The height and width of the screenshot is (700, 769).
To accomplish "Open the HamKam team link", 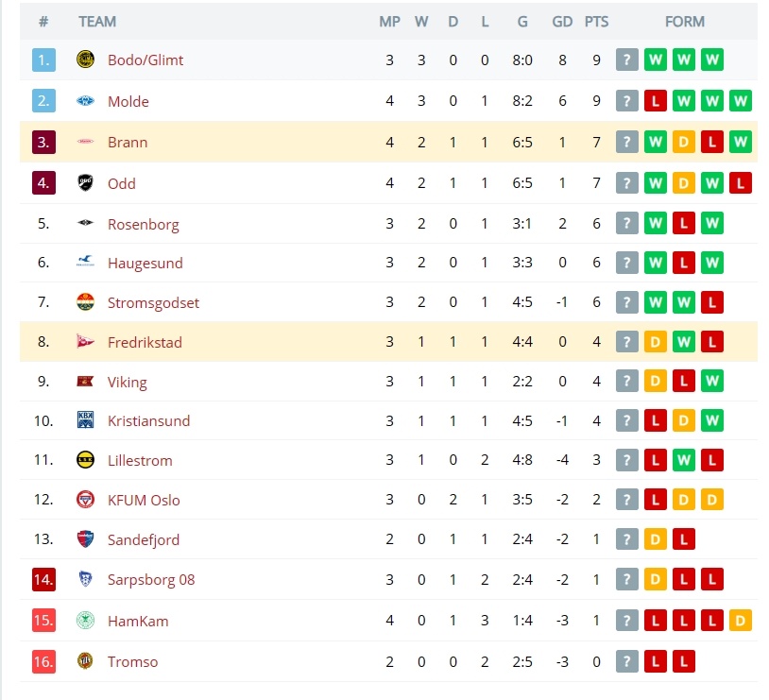I will click(138, 621).
